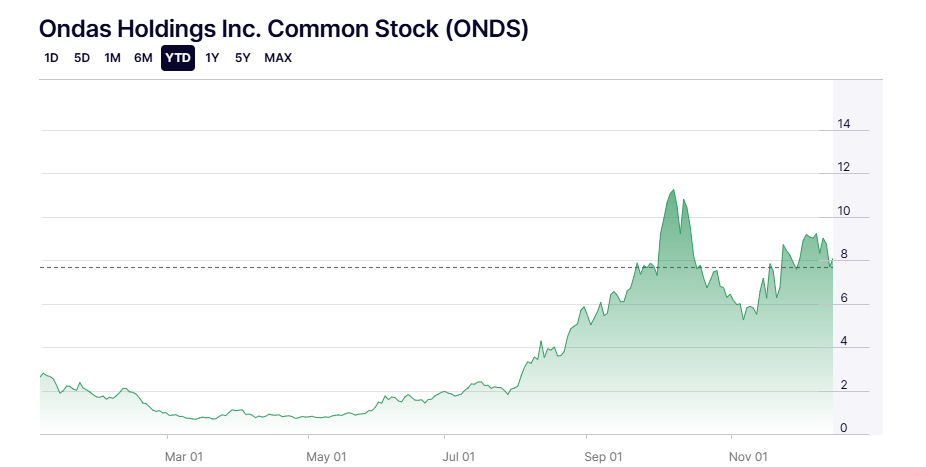
Task: Click the 0 label on price axis
Action: tap(844, 428)
